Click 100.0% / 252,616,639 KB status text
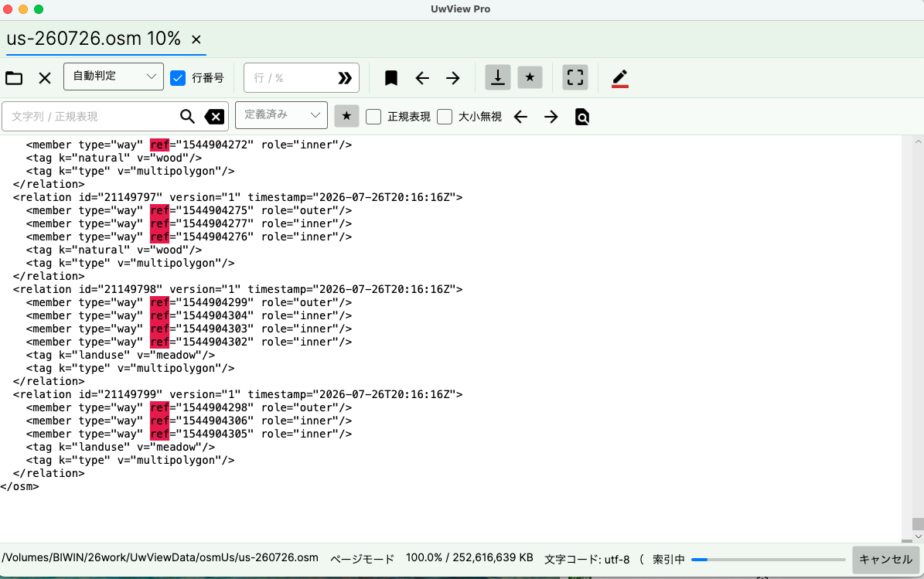924x579 pixels. coord(469,558)
